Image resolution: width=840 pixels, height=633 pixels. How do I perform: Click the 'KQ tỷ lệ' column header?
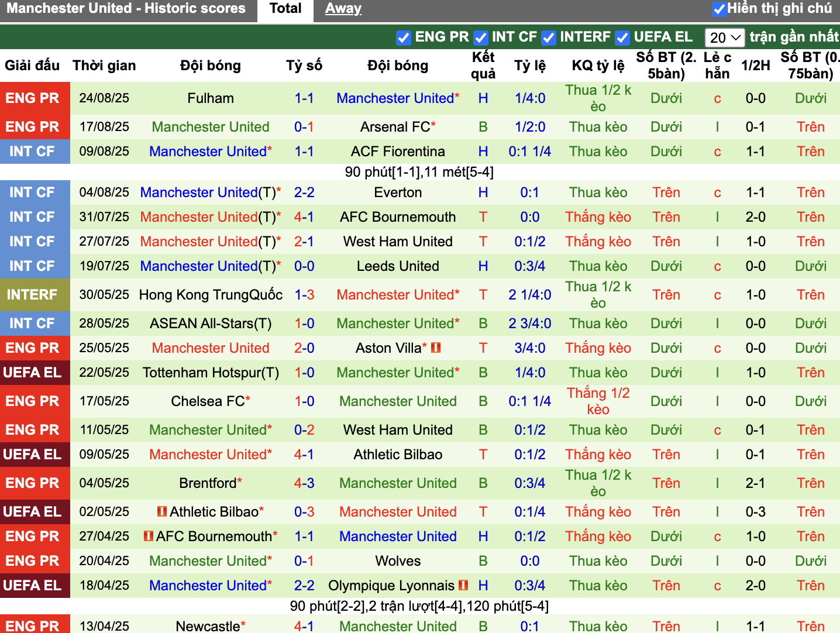click(x=598, y=66)
